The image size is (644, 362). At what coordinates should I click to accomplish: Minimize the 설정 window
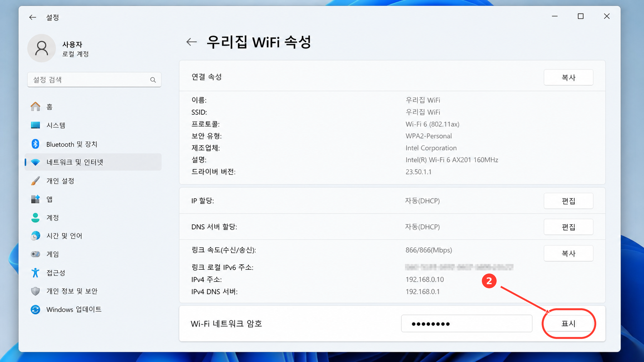(x=555, y=16)
